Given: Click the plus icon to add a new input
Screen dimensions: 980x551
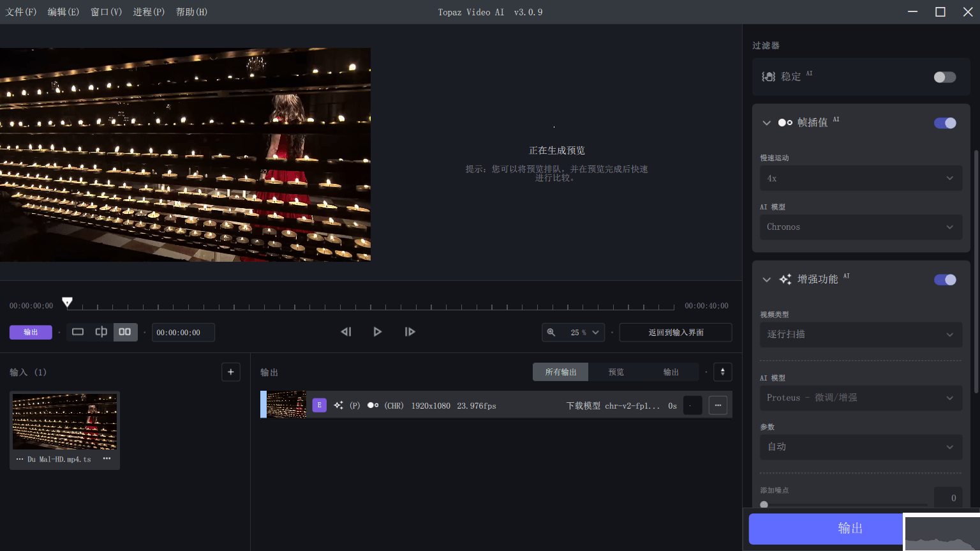Looking at the screenshot, I should tap(231, 372).
